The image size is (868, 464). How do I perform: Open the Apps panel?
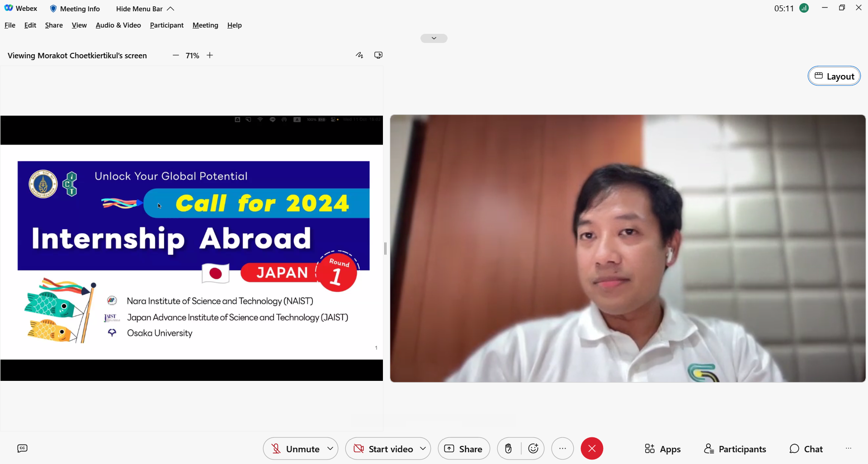(662, 449)
